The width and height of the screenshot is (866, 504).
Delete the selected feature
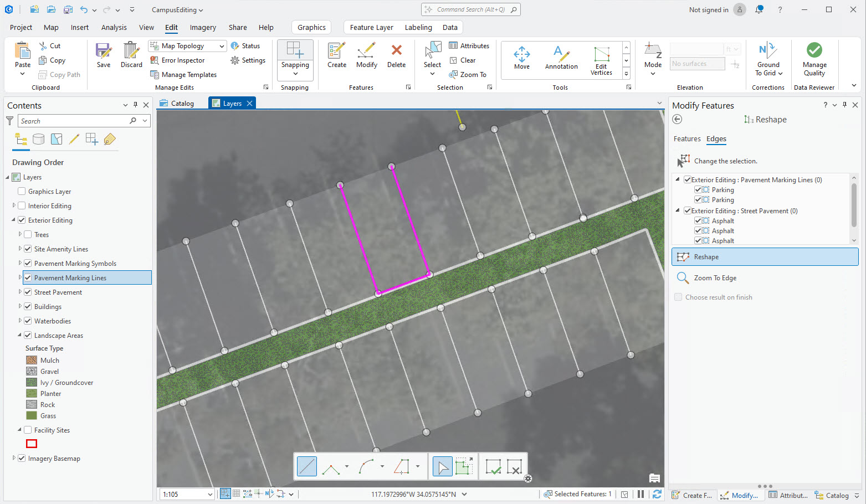(x=396, y=55)
